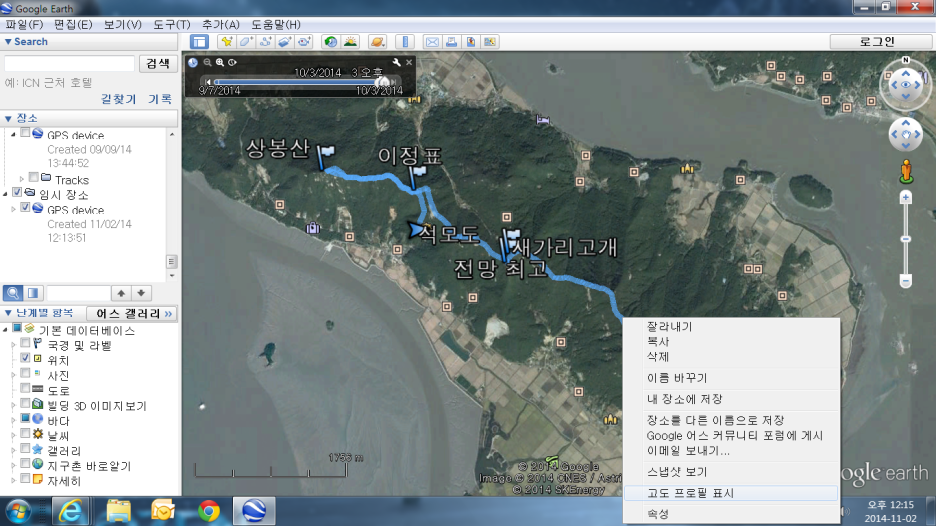Open the planet switcher icon
The width and height of the screenshot is (936, 526).
coord(377,42)
